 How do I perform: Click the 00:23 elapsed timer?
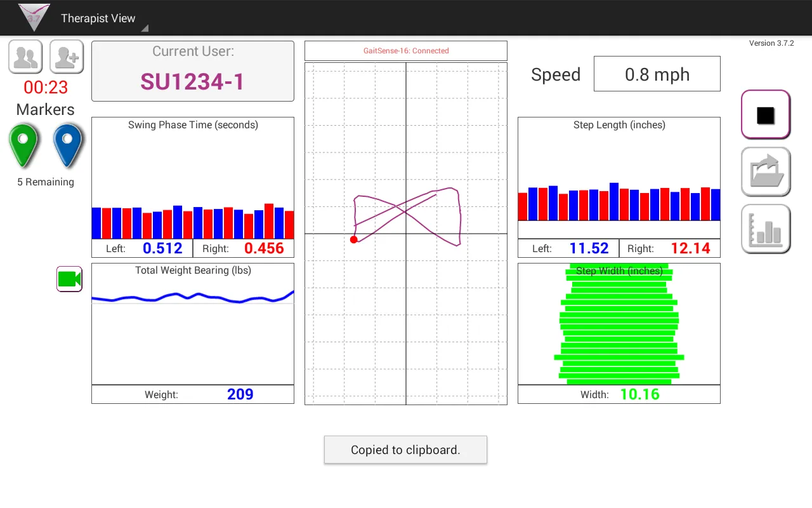(x=46, y=87)
